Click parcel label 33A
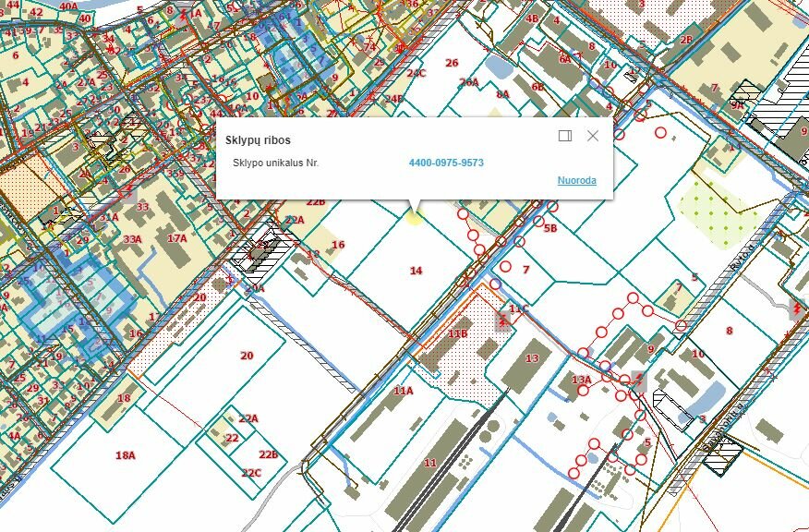The height and width of the screenshot is (532, 809). coord(133,239)
